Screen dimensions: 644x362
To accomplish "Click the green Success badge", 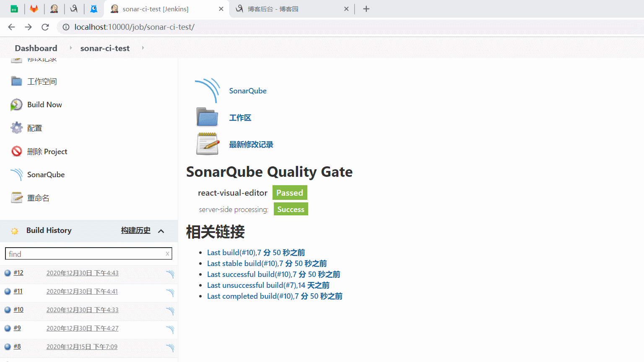I will (291, 209).
